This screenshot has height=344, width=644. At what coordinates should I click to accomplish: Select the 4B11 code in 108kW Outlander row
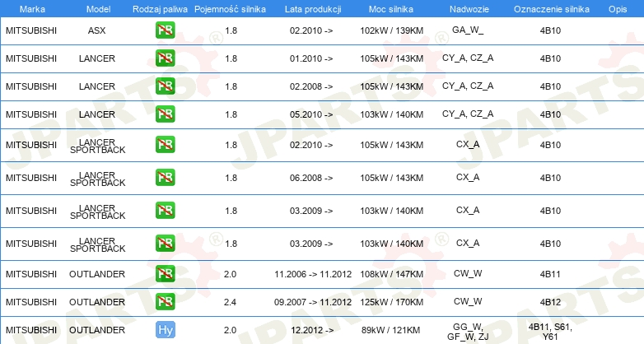click(550, 274)
